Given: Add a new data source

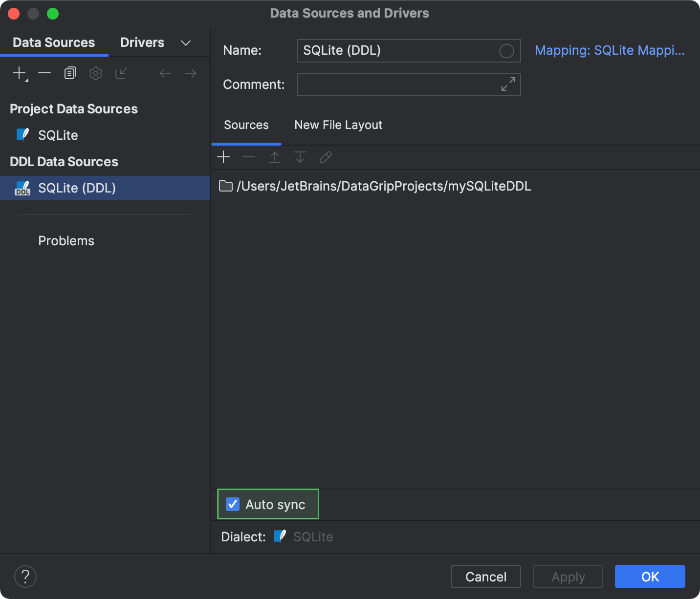Looking at the screenshot, I should coord(19,73).
